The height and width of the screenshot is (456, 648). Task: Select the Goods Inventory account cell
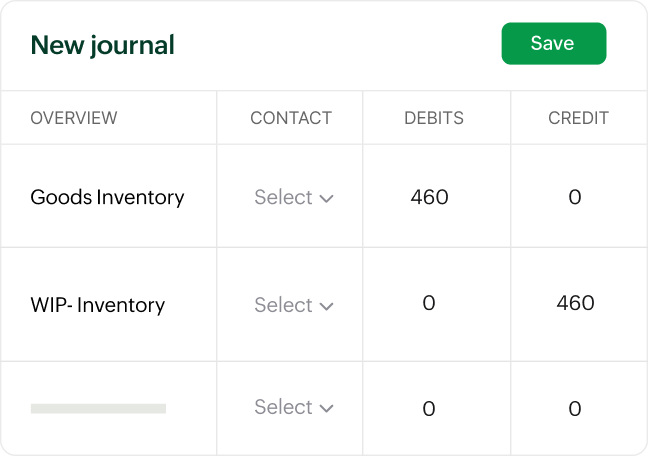[107, 197]
